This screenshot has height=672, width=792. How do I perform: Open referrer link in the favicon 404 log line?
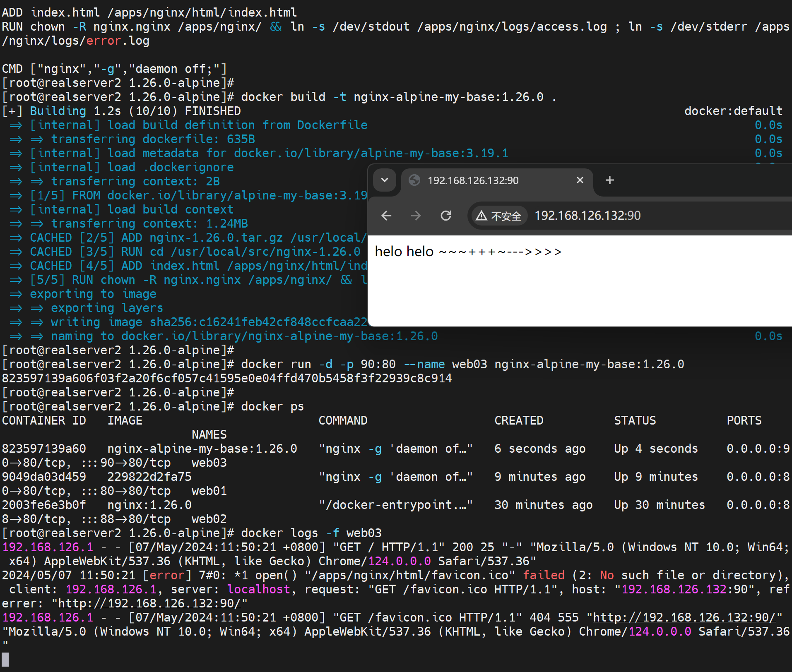click(x=684, y=618)
